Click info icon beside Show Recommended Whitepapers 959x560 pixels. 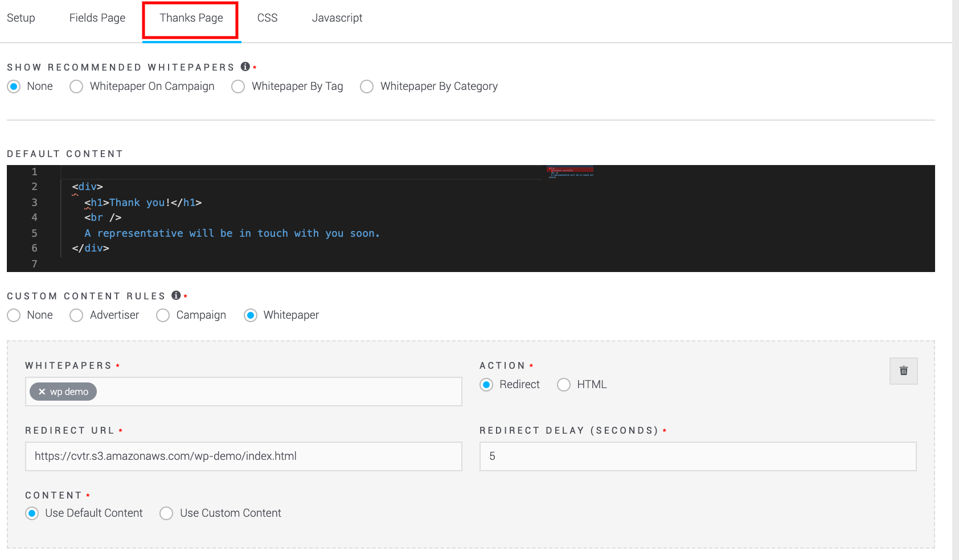click(x=245, y=67)
